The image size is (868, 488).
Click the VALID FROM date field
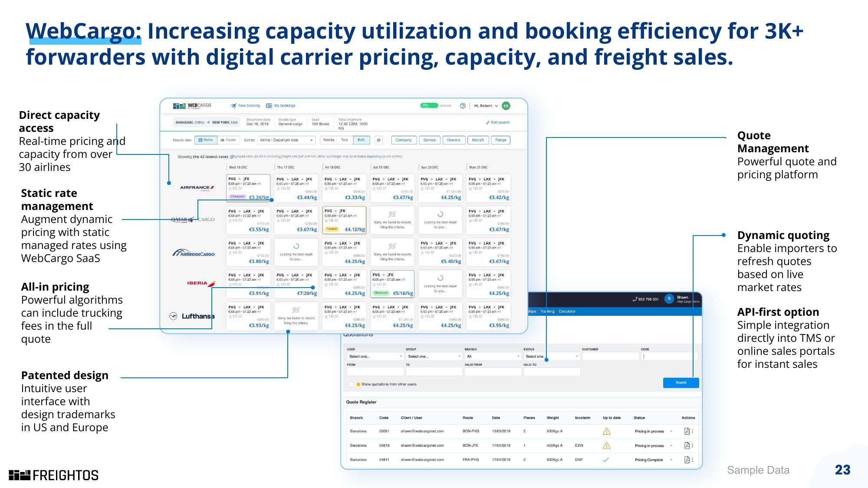[x=493, y=372]
